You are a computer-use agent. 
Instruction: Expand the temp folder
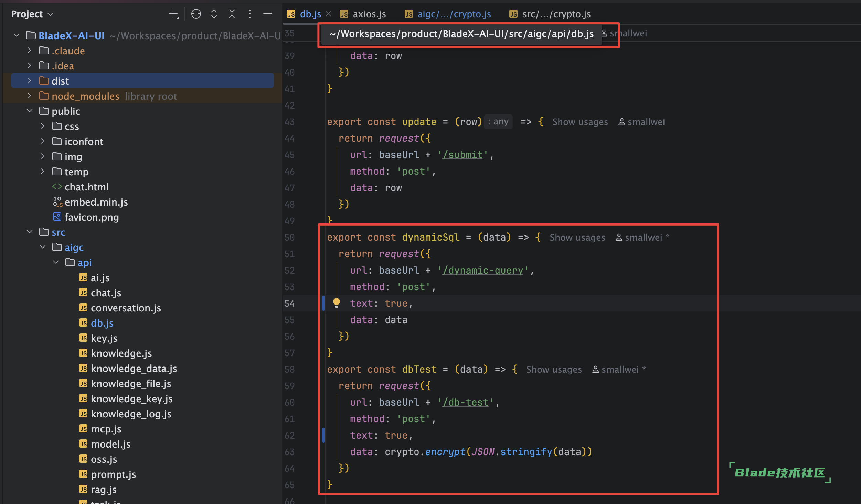coord(43,172)
